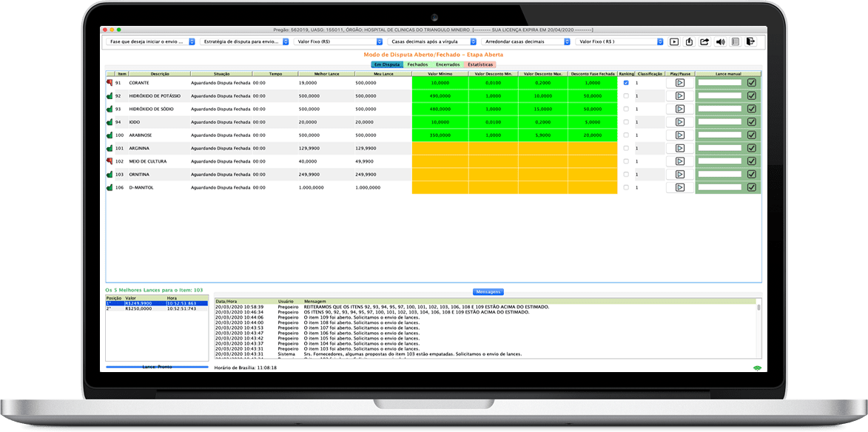
Task: Open the Estatísticas tab
Action: tap(480, 64)
